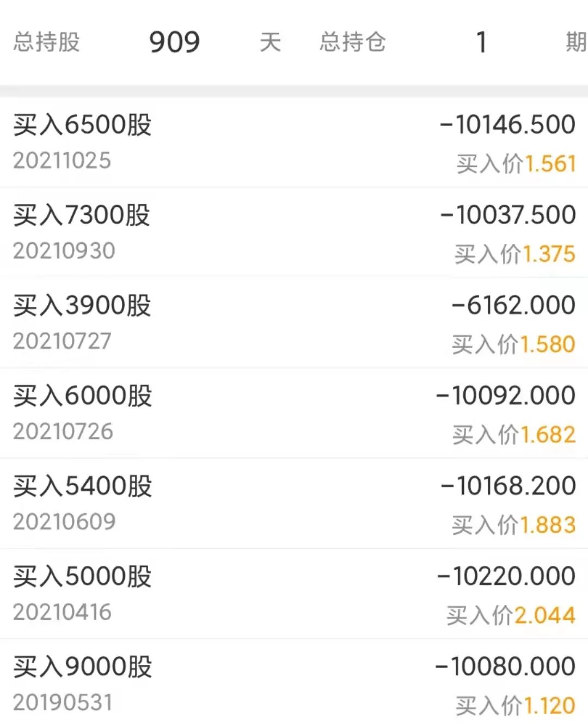Click the date 20190531
This screenshot has height=728, width=588.
[x=63, y=702]
